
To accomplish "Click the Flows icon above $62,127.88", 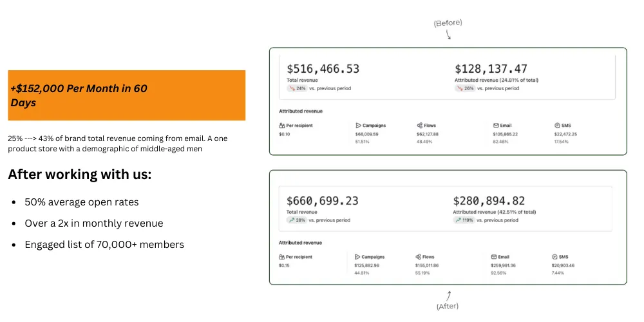I will click(x=420, y=126).
